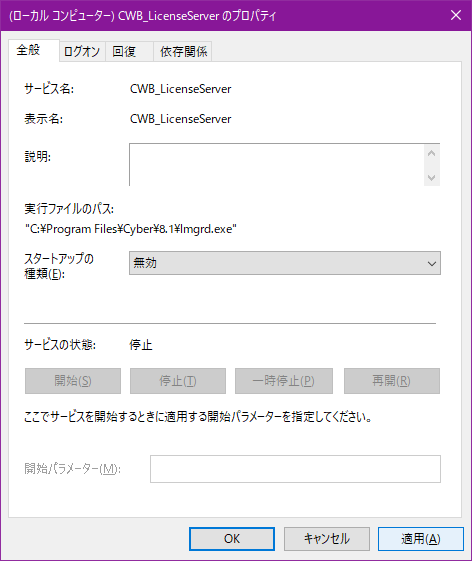Click the description box scroll up arrow
The height and width of the screenshot is (561, 472).
tap(432, 153)
